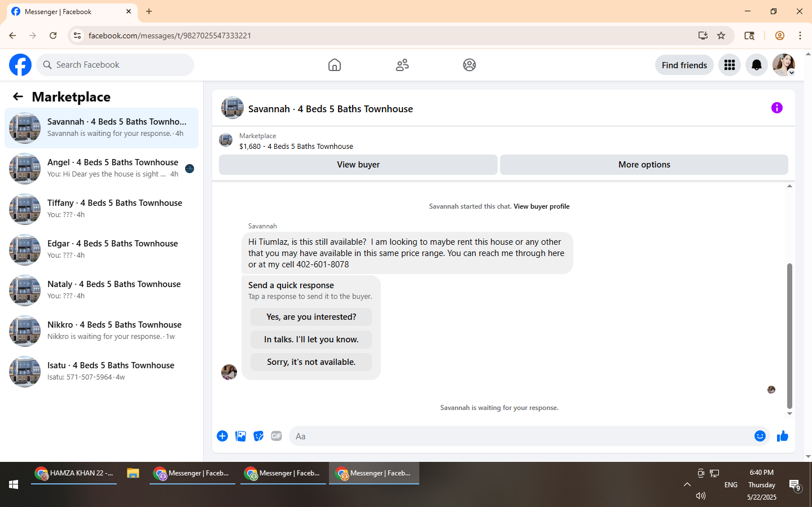Bookmark this page with the star icon
This screenshot has height=507, width=812.
click(721, 36)
